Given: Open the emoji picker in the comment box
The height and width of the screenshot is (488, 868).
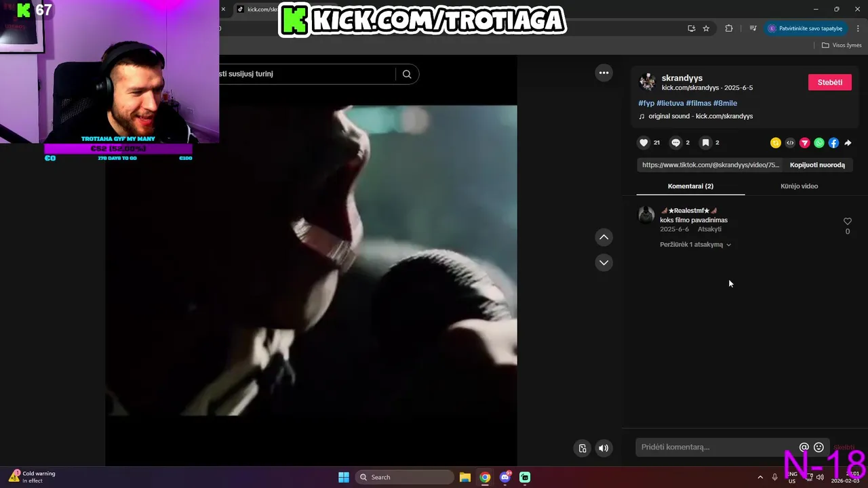Looking at the screenshot, I should tap(818, 447).
